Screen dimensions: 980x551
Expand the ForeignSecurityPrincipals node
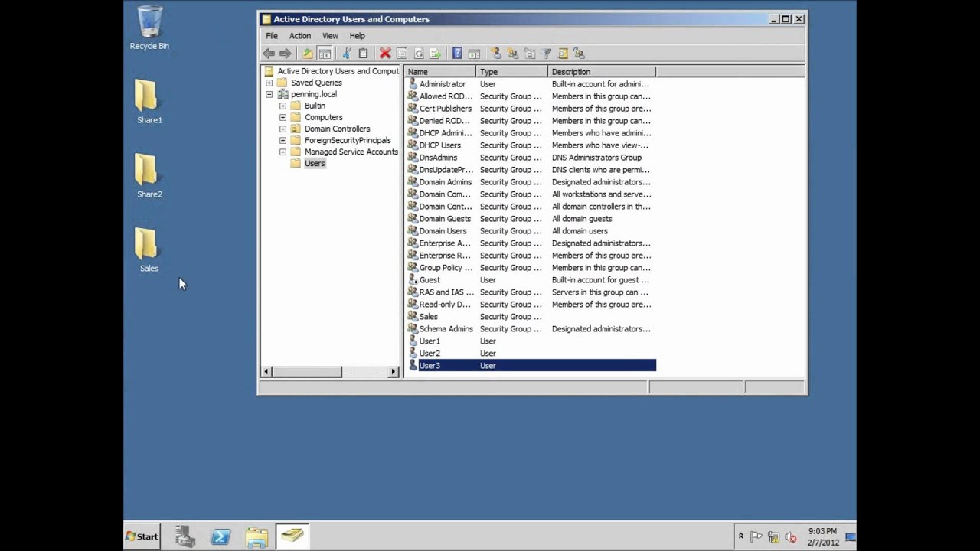(283, 140)
